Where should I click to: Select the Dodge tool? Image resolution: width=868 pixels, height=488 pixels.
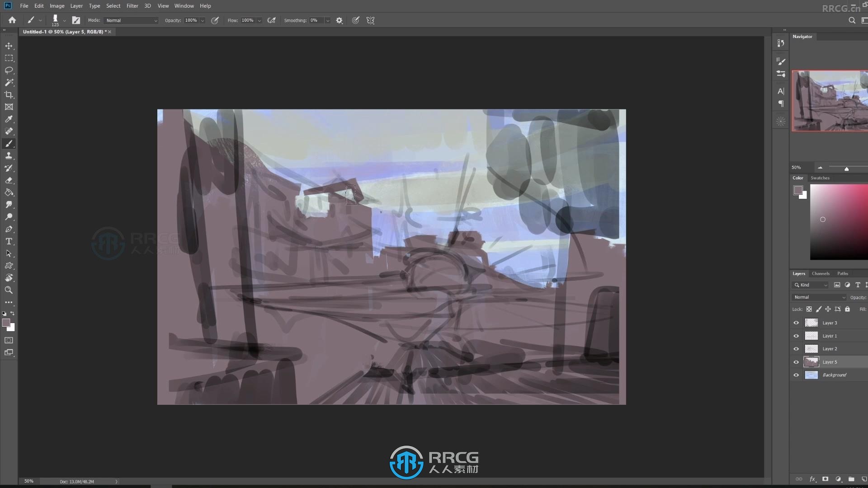[9, 217]
